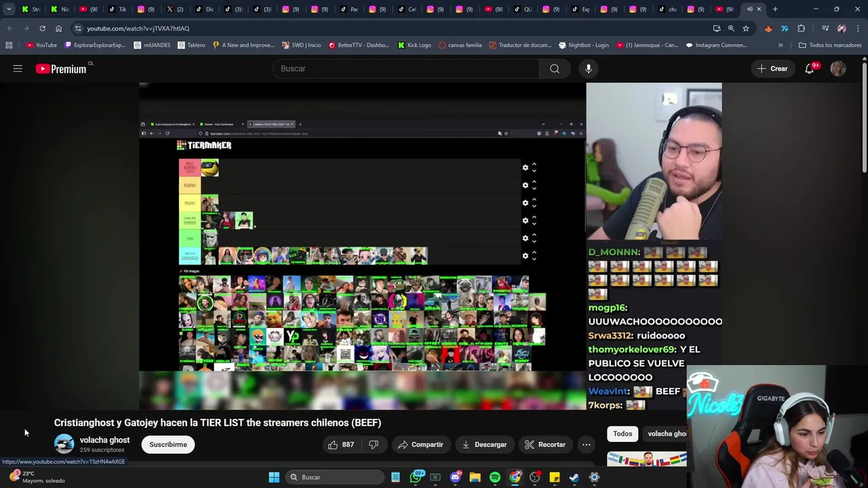Bookmark this page with the star
The height and width of the screenshot is (488, 868).
[x=746, y=28]
